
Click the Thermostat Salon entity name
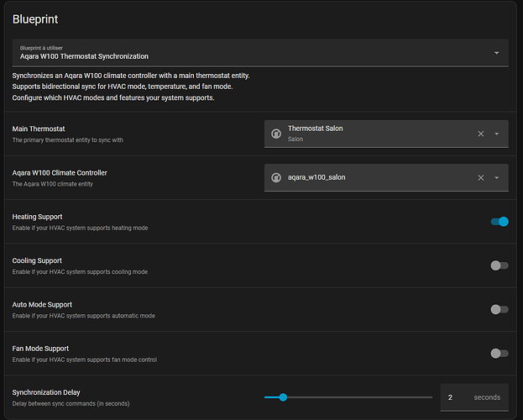tap(315, 129)
